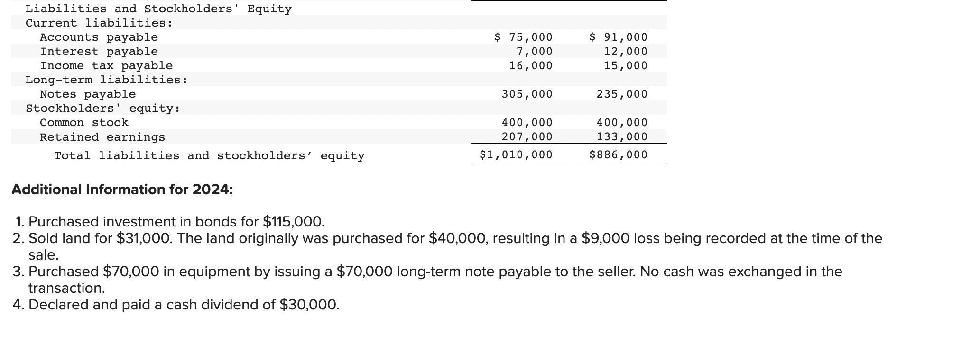
Task: Click the 7,000 interest payable figure
Action: pos(534,51)
